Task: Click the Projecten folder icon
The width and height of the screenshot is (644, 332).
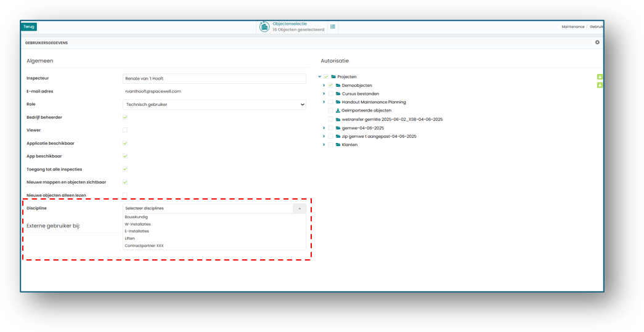Action: (x=333, y=77)
